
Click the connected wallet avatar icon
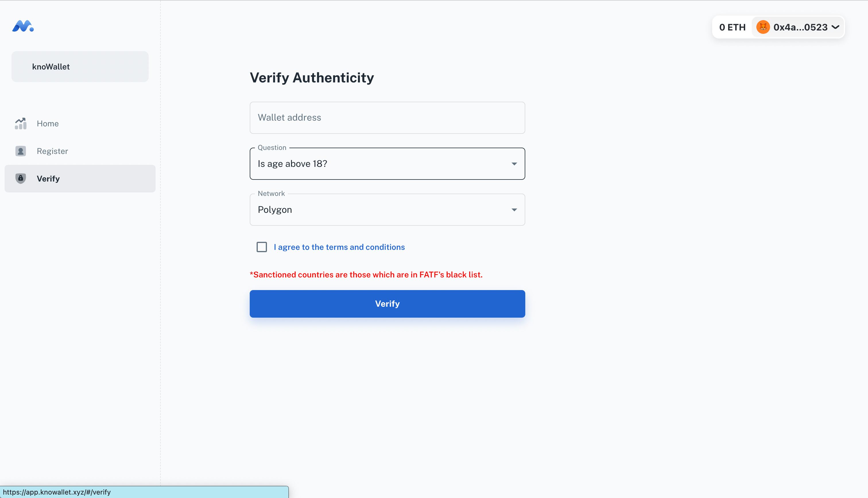point(763,27)
